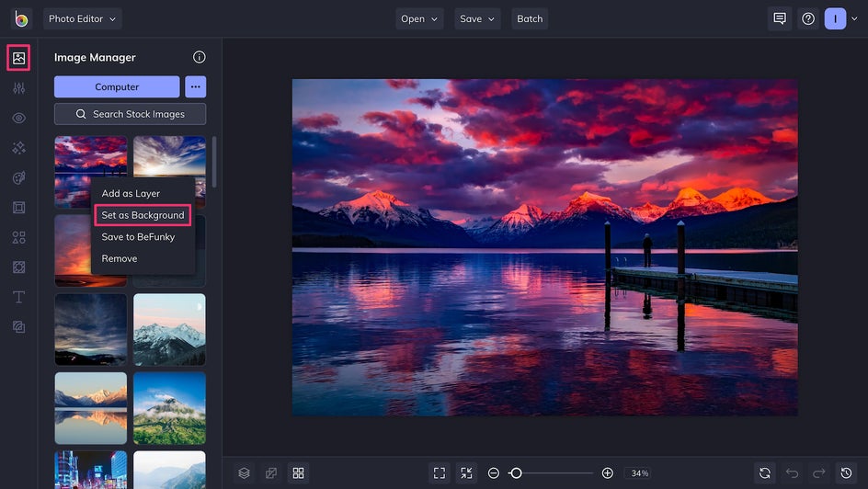868x489 pixels.
Task: Open the Frames sidebar icon
Action: pos(18,208)
